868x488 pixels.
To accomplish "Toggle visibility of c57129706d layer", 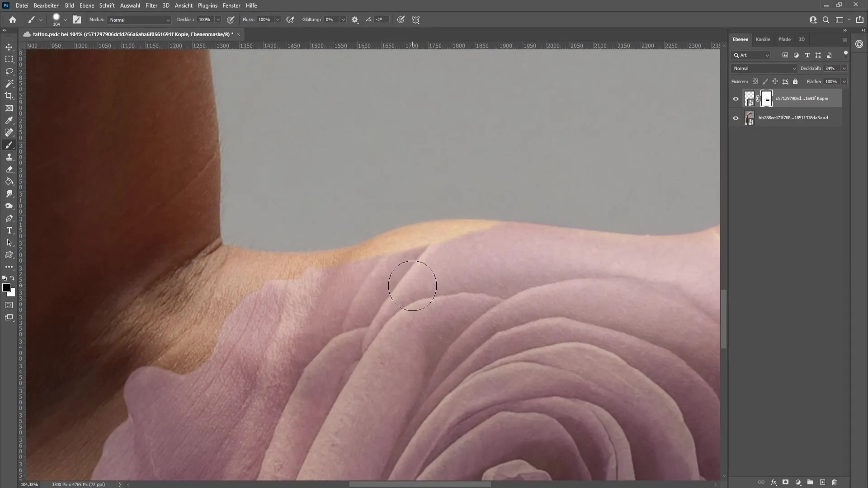I will click(x=735, y=98).
